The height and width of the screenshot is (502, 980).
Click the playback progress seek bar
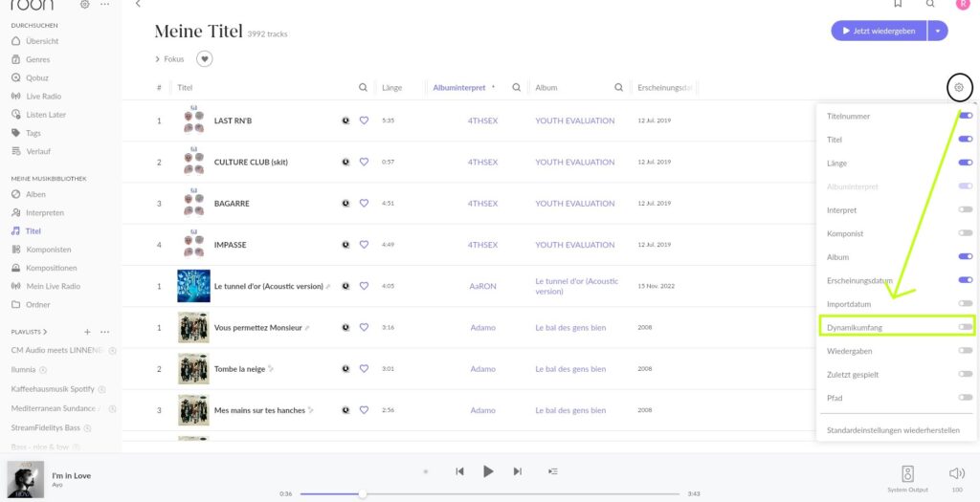click(491, 494)
